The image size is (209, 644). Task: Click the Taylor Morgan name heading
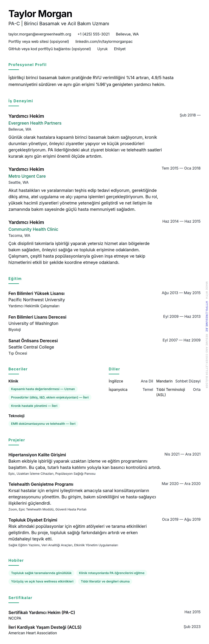tap(40, 14)
